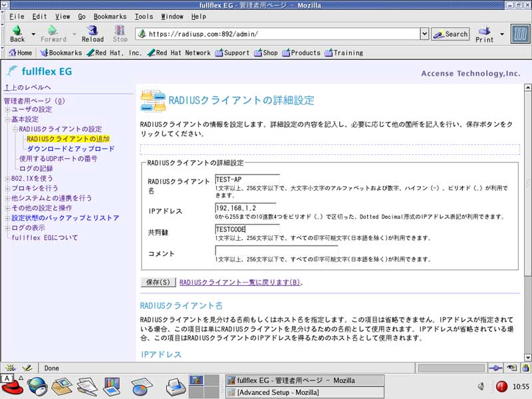The width and height of the screenshot is (532, 399).
Task: Collapse the RADIUSクライアントの設定 tree node
Action: [x=15, y=129]
